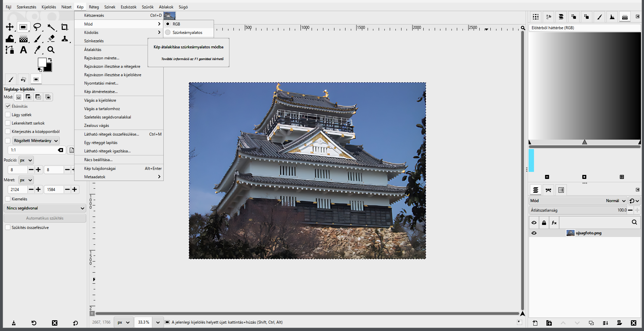
Task: Open the Nincs segédvonal dropdown
Action: click(45, 208)
